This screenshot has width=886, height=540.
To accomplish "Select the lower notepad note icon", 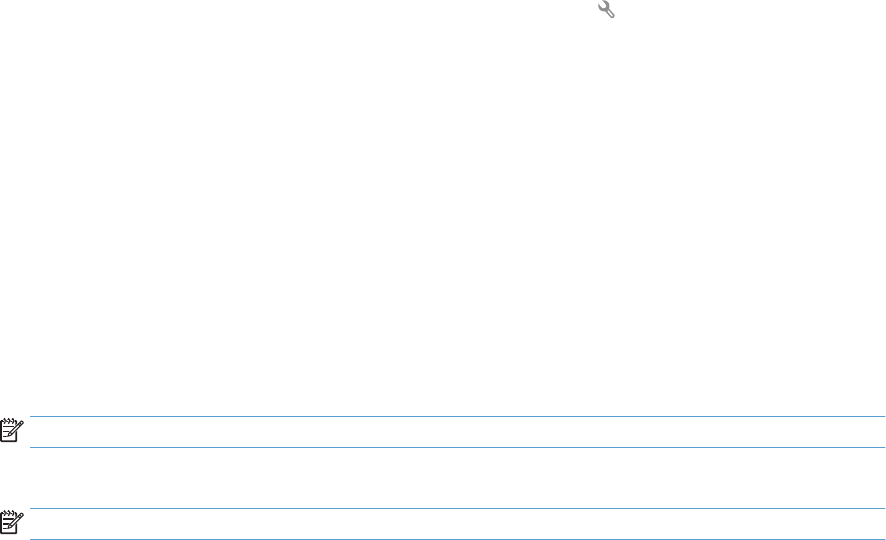I will point(12,522).
